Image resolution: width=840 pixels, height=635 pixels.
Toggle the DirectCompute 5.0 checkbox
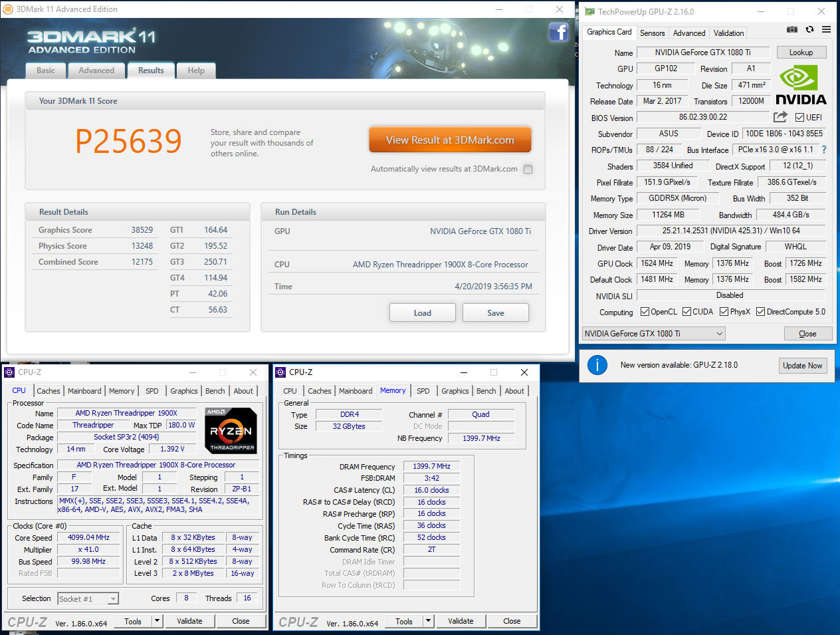coord(760,312)
